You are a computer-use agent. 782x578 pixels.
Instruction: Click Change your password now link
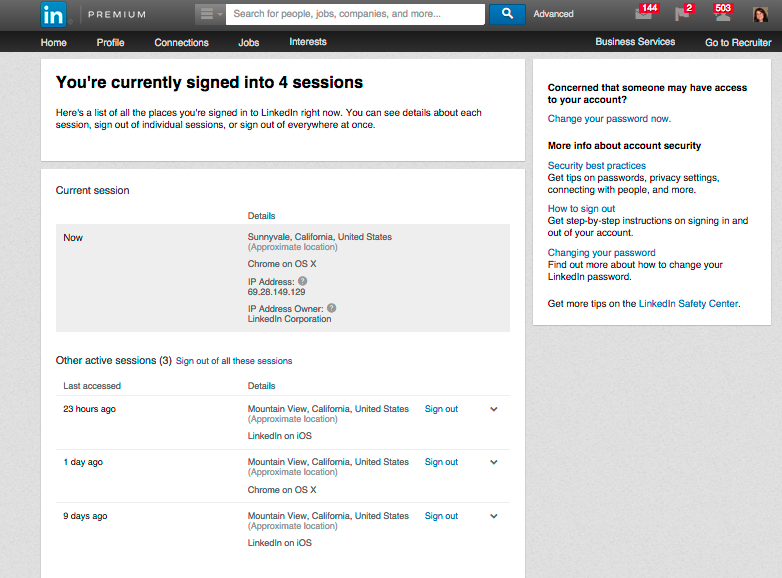point(609,119)
